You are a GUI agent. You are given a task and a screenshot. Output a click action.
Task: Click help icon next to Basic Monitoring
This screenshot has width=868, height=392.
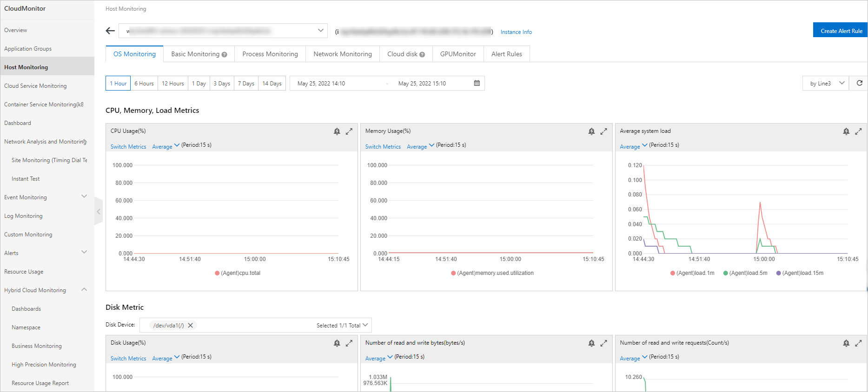(x=225, y=55)
